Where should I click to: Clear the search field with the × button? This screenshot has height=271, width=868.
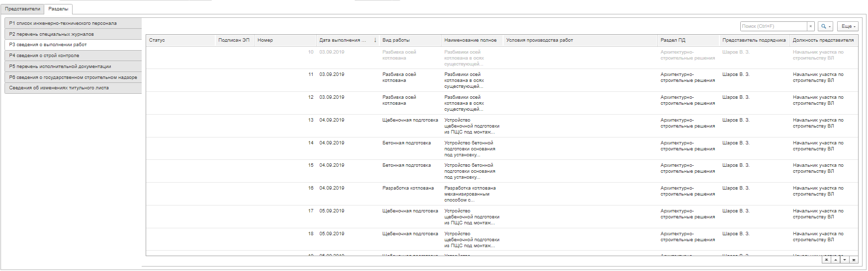[x=811, y=26]
